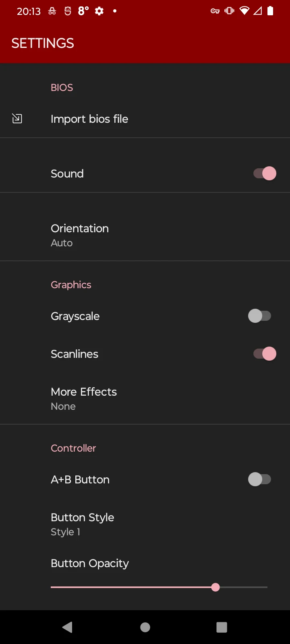
Task: Enable the A+B Button switch
Action: tap(260, 479)
